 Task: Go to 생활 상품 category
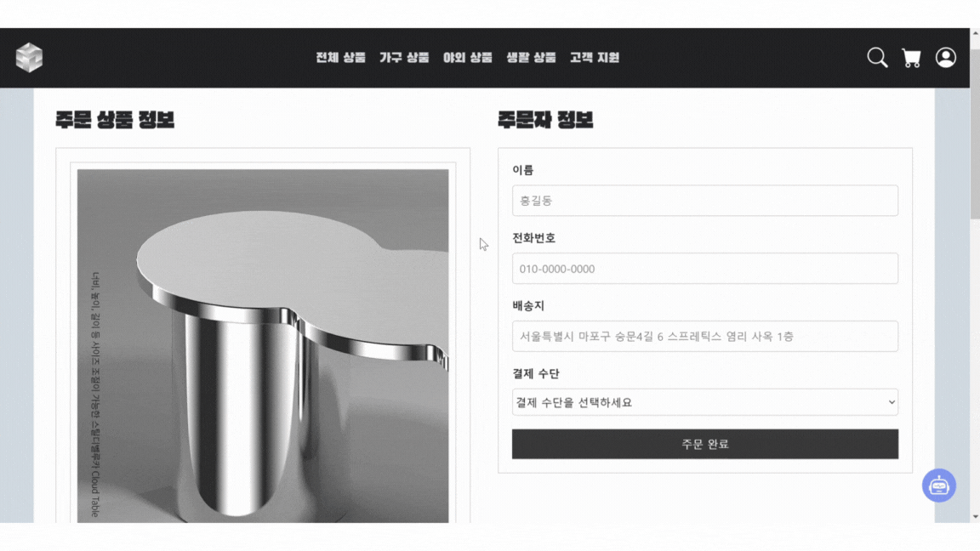[531, 58]
